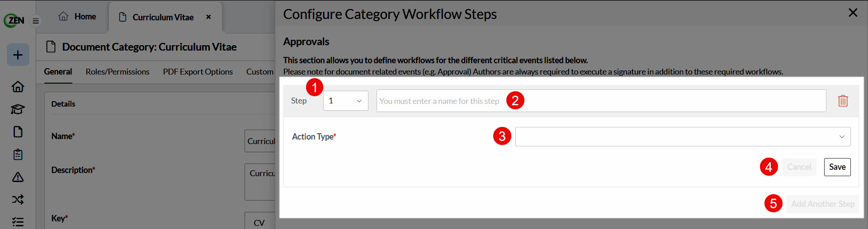Click the Approvals heading text
The height and width of the screenshot is (229, 868).
point(306,42)
